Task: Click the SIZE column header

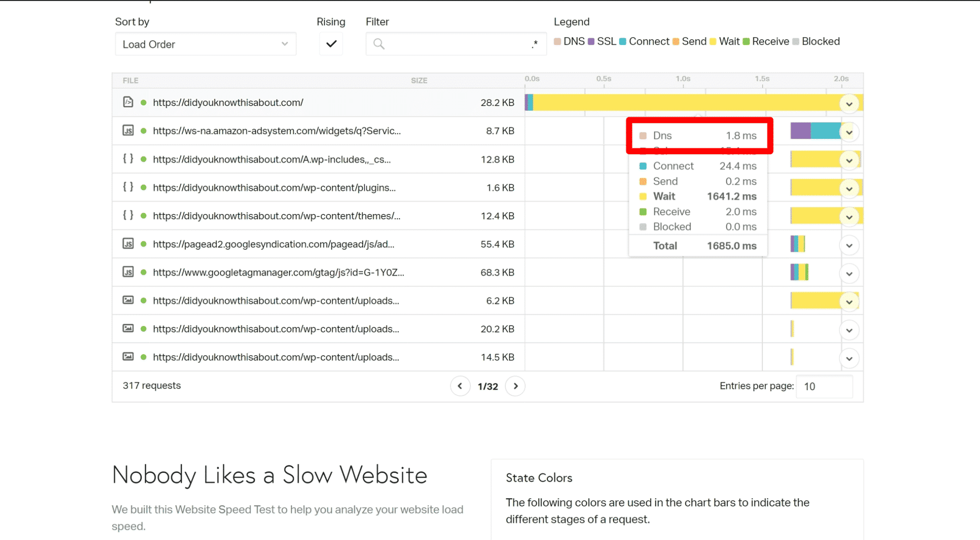Action: pyautogui.click(x=419, y=80)
